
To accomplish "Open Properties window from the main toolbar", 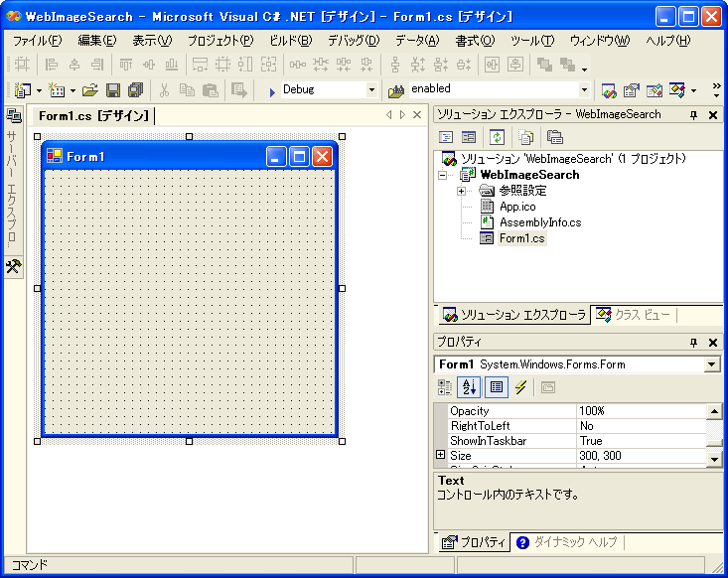I will click(632, 90).
